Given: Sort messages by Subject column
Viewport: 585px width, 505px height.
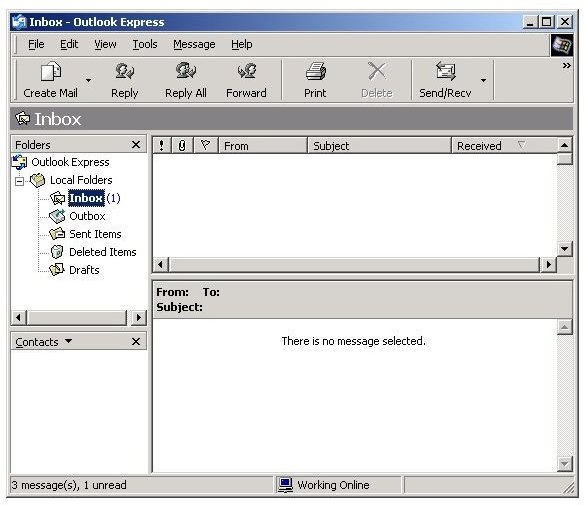Looking at the screenshot, I should [x=379, y=145].
